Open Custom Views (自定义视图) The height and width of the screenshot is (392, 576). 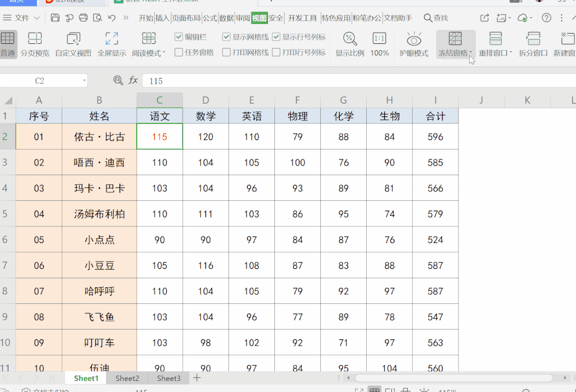73,44
